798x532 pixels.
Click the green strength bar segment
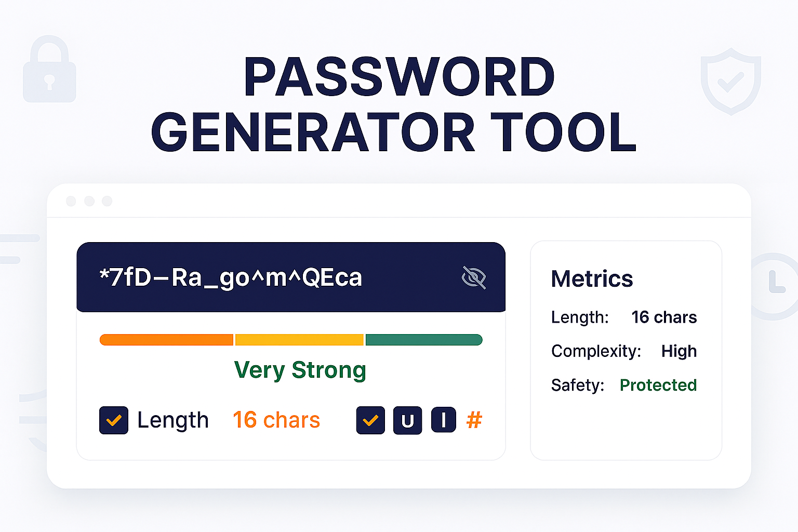tap(424, 340)
